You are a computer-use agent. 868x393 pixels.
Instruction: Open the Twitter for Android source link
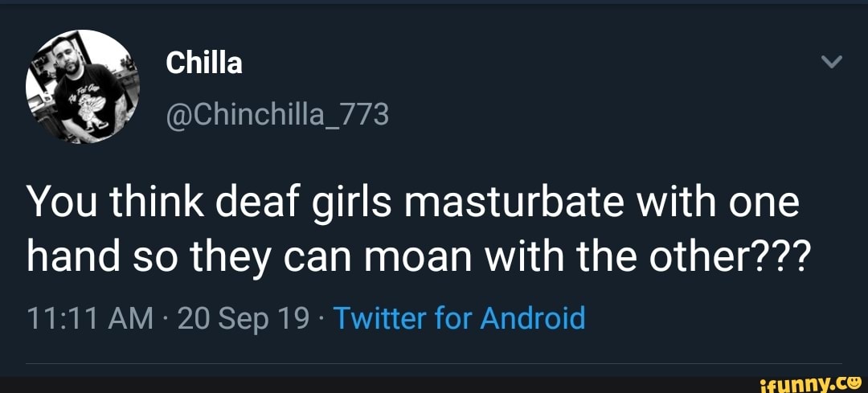pyautogui.click(x=459, y=319)
